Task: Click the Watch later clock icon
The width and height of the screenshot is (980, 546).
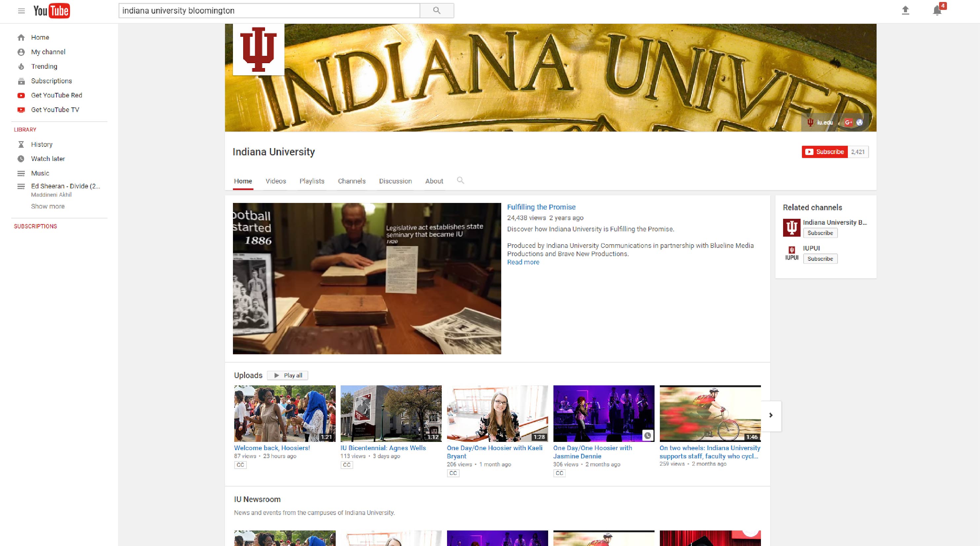Action: click(x=21, y=159)
